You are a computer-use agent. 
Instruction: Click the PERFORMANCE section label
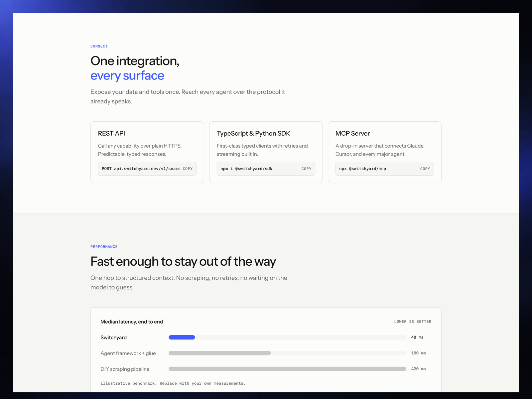pyautogui.click(x=104, y=247)
